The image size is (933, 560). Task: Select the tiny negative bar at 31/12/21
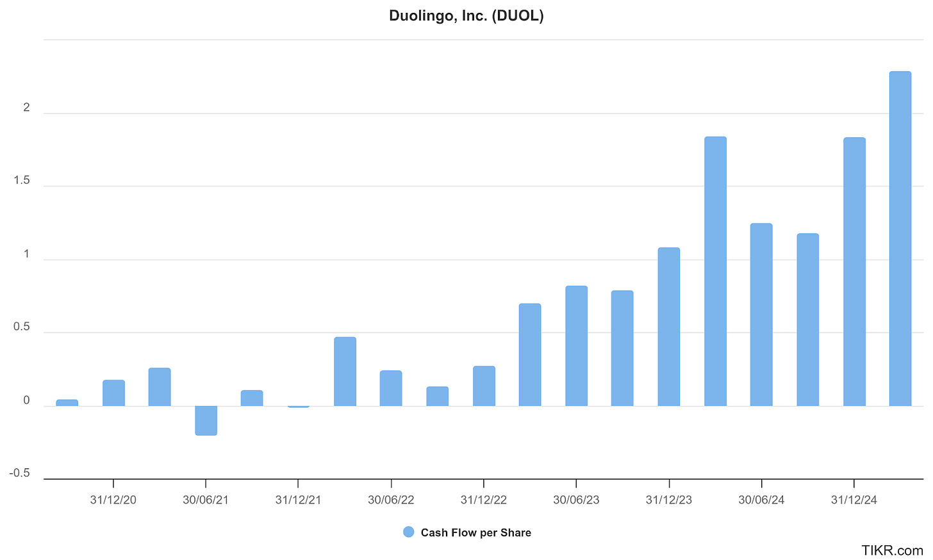tap(299, 406)
